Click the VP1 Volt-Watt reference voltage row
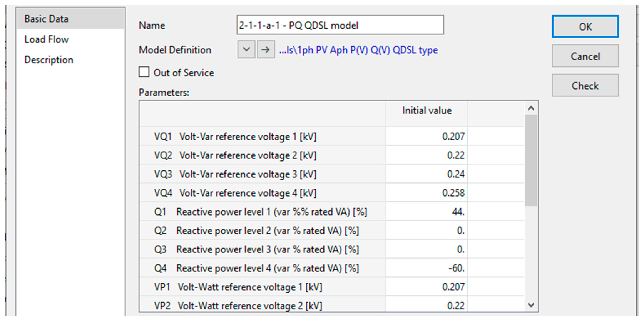 point(250,287)
